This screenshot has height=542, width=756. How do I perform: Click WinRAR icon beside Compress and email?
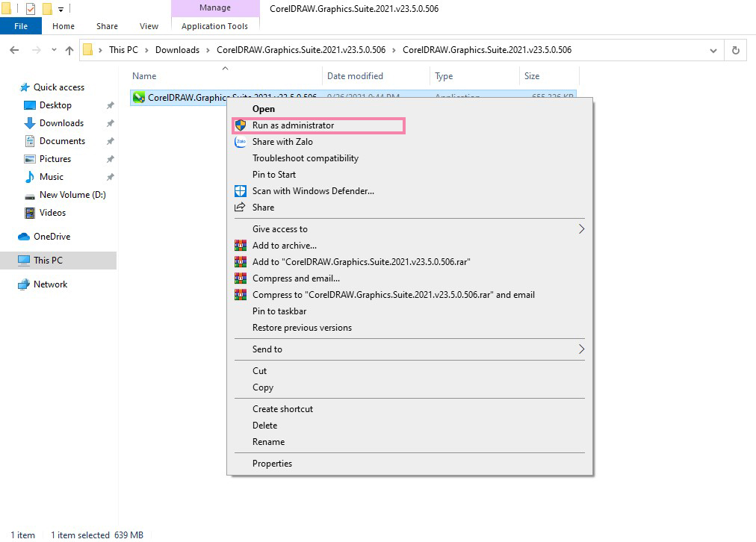click(x=240, y=278)
